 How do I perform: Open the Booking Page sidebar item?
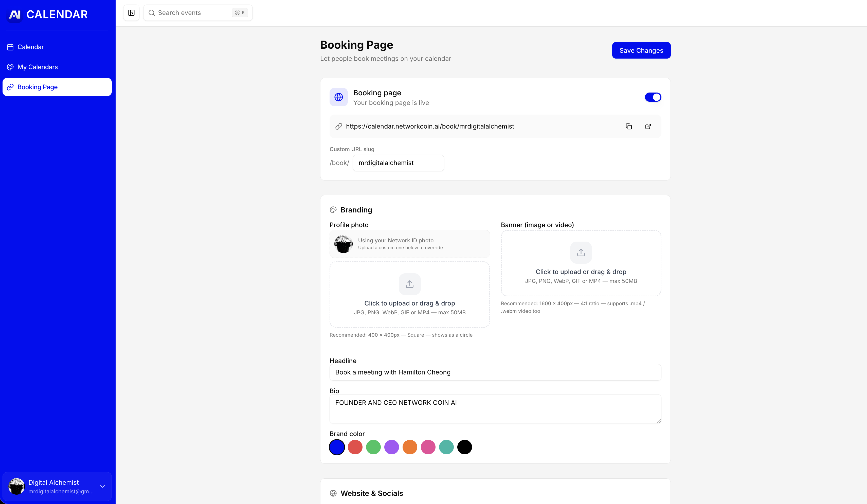(x=38, y=87)
